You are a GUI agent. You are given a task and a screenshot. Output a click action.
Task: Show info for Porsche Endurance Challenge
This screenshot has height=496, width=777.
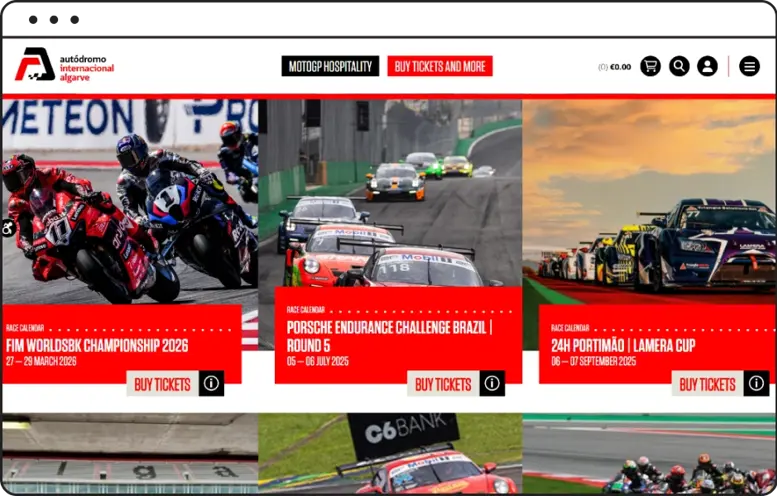pos(491,384)
